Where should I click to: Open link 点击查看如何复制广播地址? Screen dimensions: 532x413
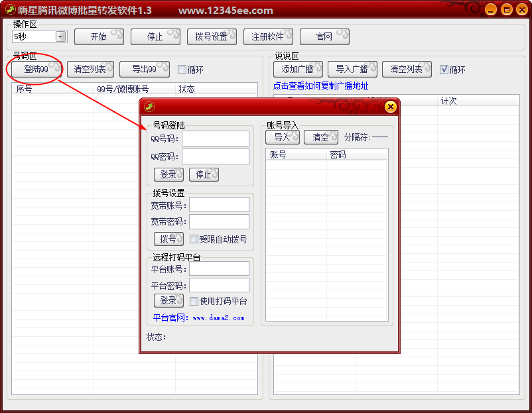pyautogui.click(x=320, y=86)
